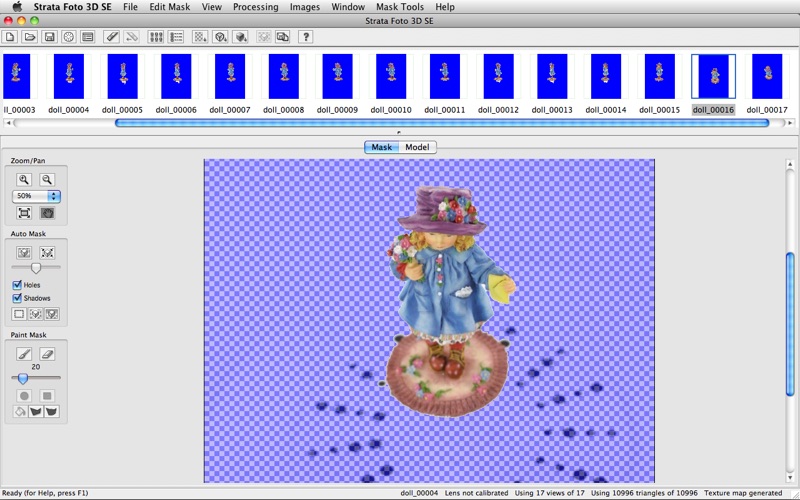Viewport: 800px width, 500px height.
Task: Select the doll_00014 thumbnail
Action: (606, 77)
